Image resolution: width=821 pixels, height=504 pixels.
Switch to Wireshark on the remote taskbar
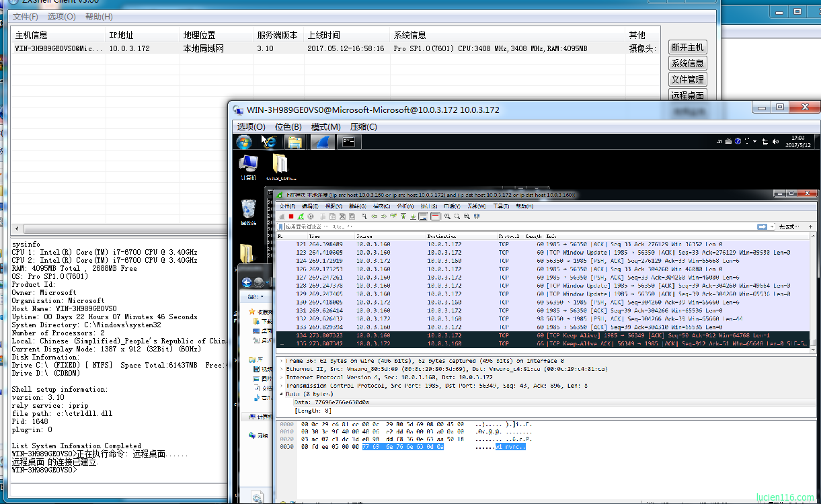(322, 142)
